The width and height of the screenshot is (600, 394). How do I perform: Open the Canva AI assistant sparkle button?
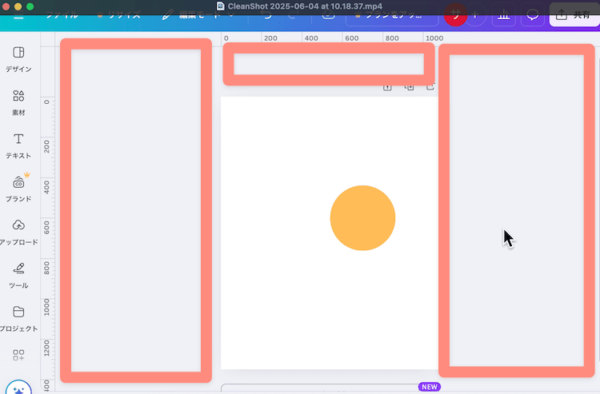point(18,387)
